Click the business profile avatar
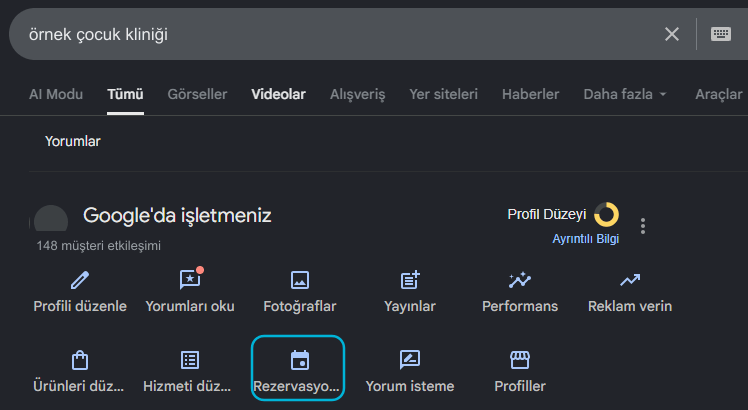 click(51, 218)
